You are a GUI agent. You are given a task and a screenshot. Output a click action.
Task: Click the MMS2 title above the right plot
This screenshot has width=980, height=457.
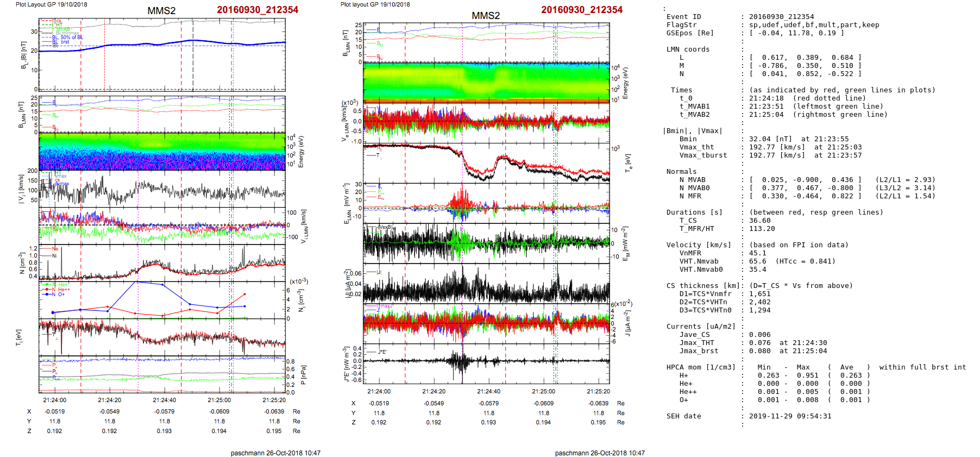(x=486, y=15)
